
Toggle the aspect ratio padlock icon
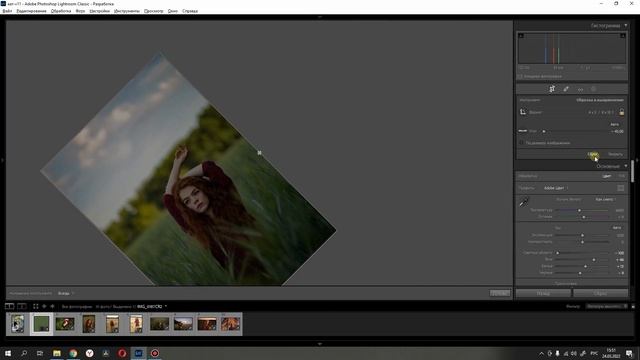coord(621,112)
